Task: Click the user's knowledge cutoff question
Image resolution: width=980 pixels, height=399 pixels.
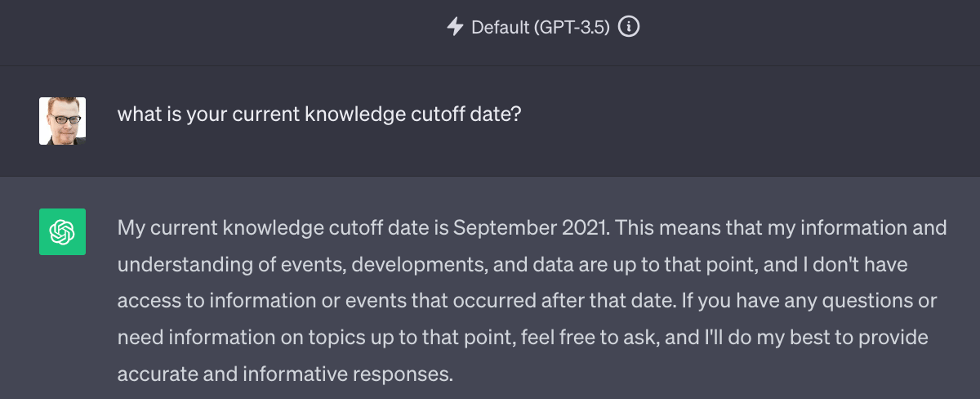Action: click(319, 114)
